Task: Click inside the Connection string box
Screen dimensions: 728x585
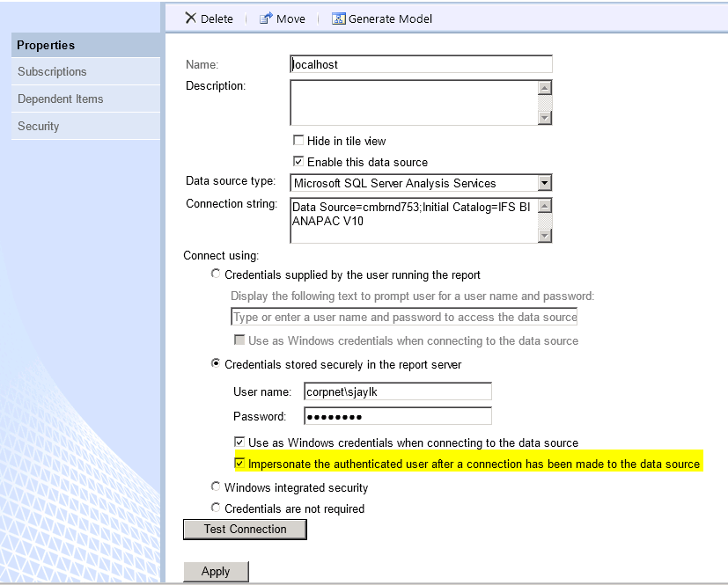Action: 414,220
